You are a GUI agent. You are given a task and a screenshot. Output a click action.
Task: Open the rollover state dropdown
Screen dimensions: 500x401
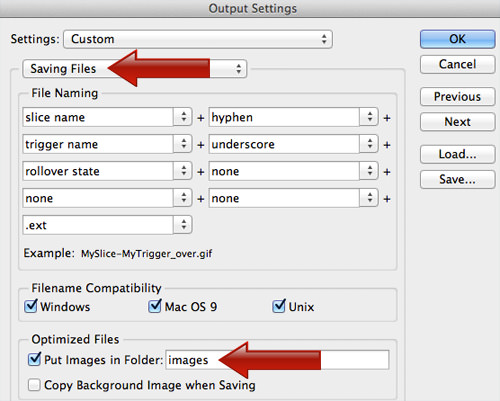107,171
